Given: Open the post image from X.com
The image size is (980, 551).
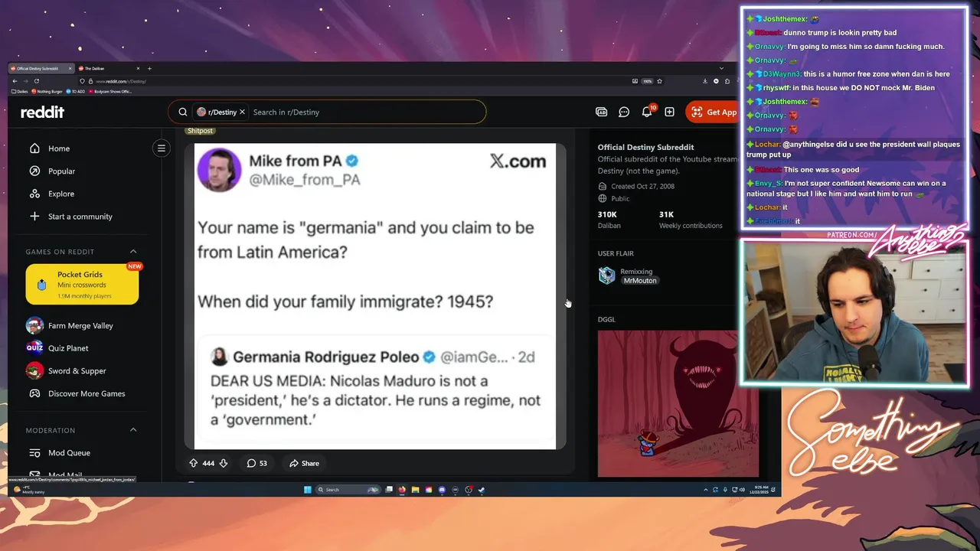Looking at the screenshot, I should click(375, 296).
